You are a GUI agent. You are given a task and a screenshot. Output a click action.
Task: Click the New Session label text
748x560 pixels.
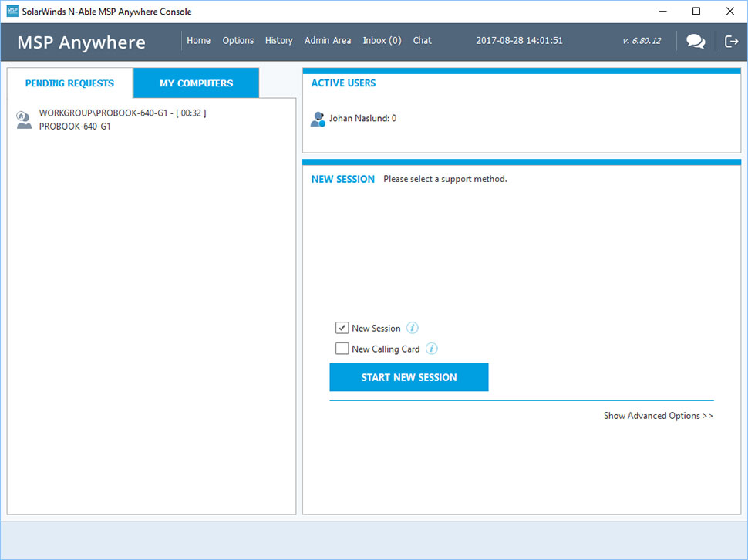tap(376, 328)
